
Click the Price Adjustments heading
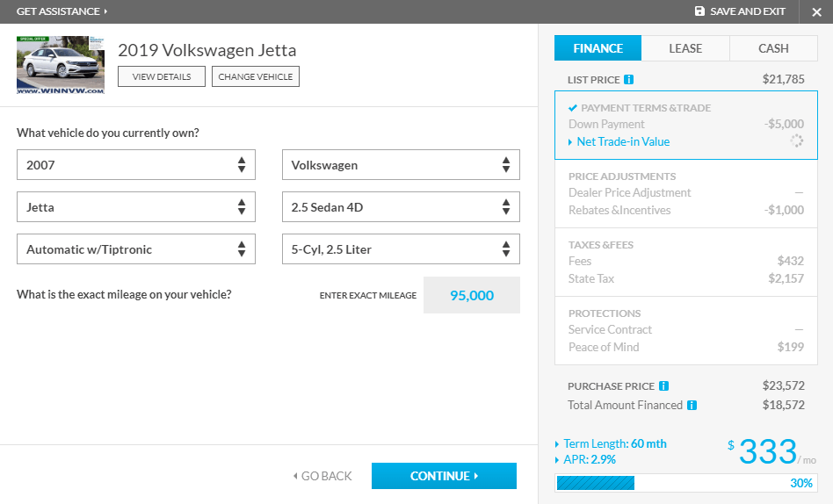(622, 176)
